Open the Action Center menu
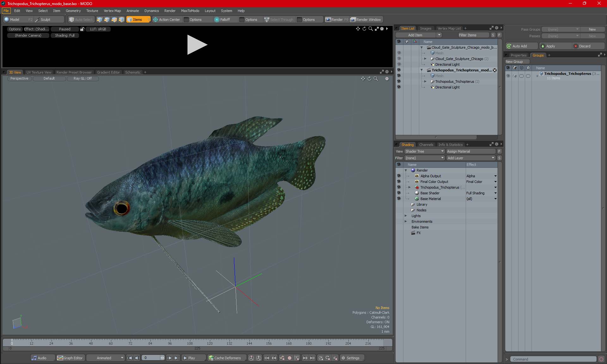This screenshot has width=607, height=364. [x=167, y=20]
